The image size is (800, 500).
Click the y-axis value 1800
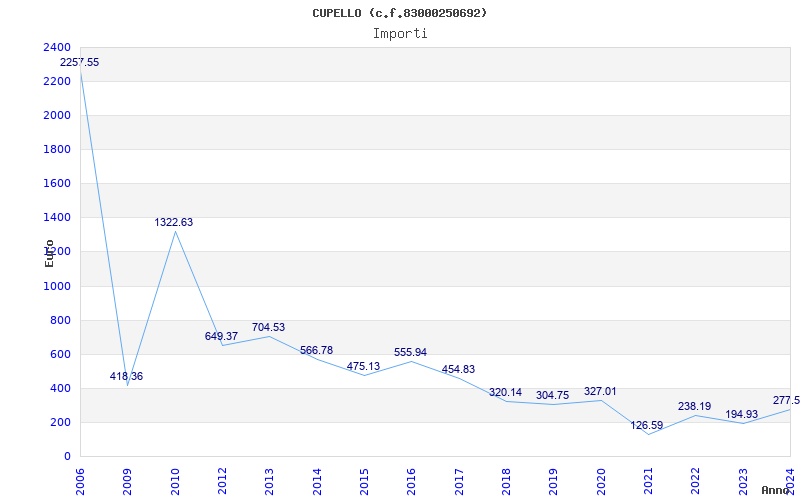pyautogui.click(x=58, y=149)
